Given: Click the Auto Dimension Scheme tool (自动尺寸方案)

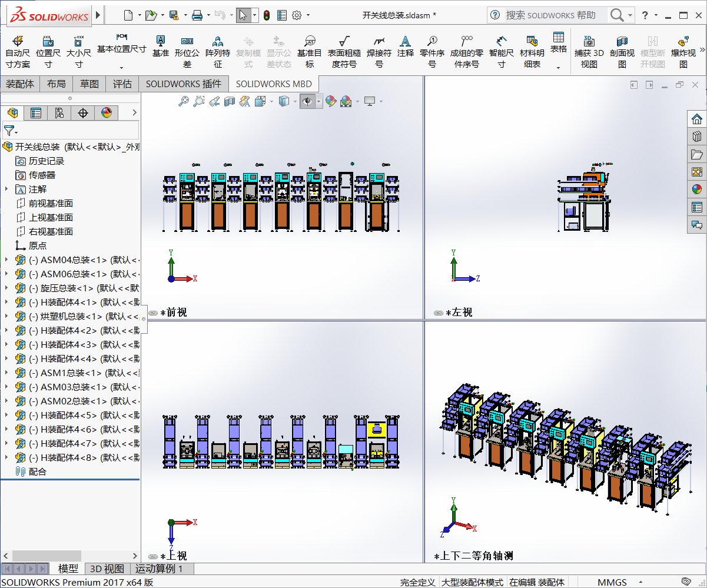Looking at the screenshot, I should (x=17, y=51).
